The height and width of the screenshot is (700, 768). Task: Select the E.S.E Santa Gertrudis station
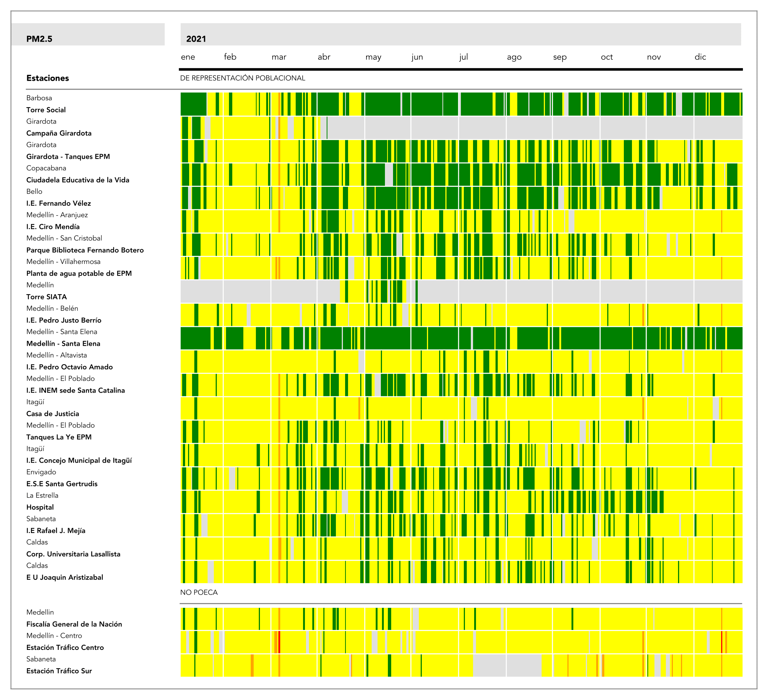click(62, 484)
